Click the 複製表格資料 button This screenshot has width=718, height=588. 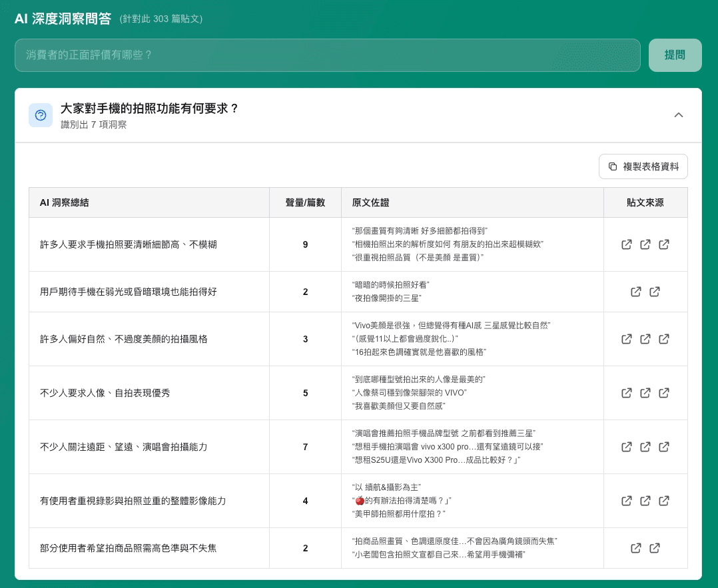click(x=643, y=166)
